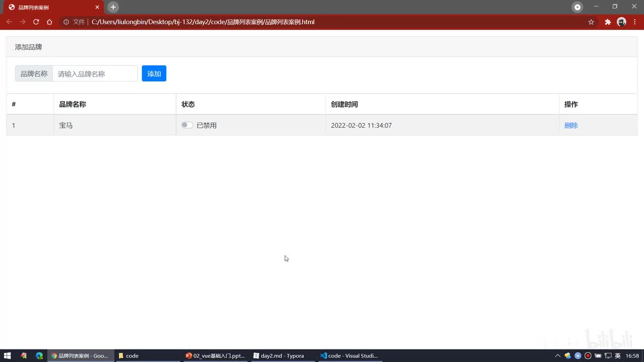The height and width of the screenshot is (362, 644).
Task: Click the file info icon in address bar
Action: point(66,22)
